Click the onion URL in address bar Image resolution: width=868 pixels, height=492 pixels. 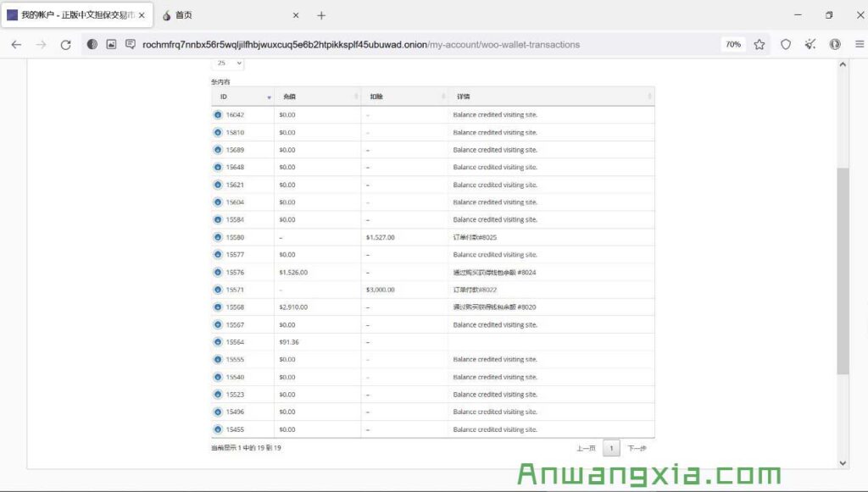(361, 45)
